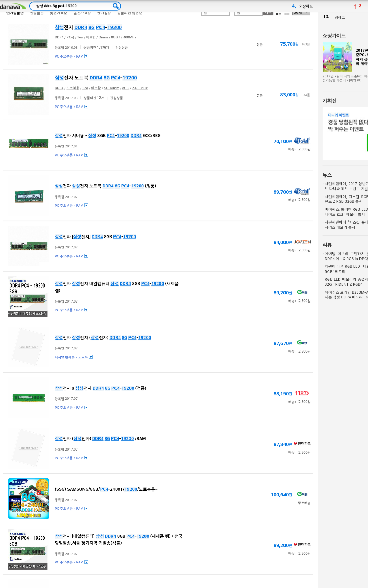The height and width of the screenshot is (588, 368).
Task: Go to the danawa home logo
Action: tap(13, 6)
